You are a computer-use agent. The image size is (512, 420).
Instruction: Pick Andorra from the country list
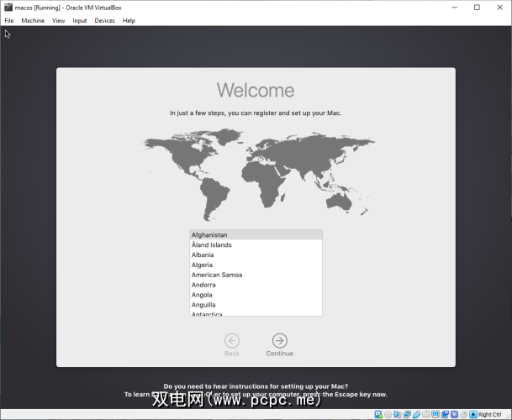coord(203,286)
